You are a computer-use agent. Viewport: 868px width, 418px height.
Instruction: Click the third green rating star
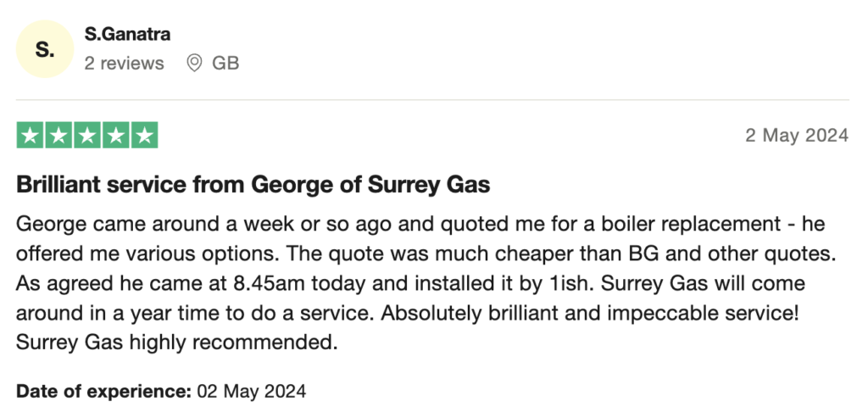point(87,136)
